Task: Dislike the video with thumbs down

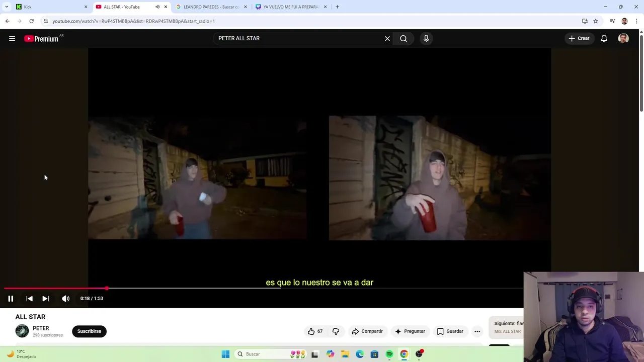Action: pyautogui.click(x=336, y=331)
